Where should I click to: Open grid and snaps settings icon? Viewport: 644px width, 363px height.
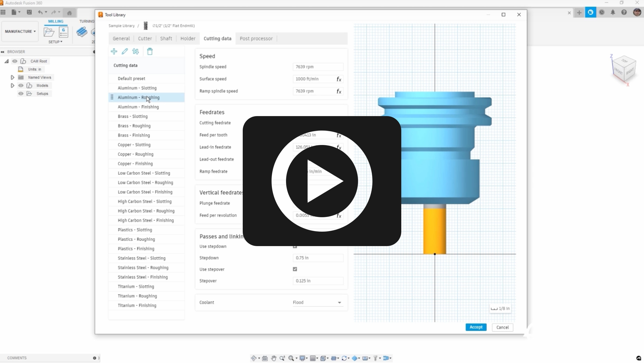point(313,358)
